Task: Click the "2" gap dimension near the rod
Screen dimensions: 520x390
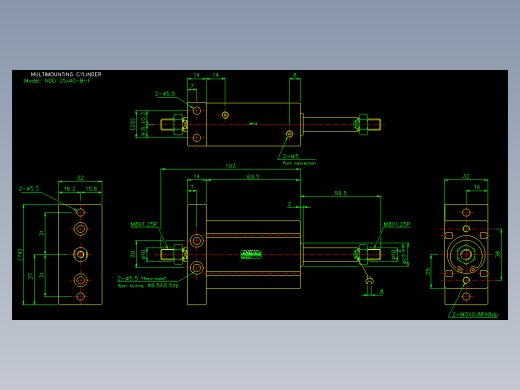Action: click(x=289, y=203)
